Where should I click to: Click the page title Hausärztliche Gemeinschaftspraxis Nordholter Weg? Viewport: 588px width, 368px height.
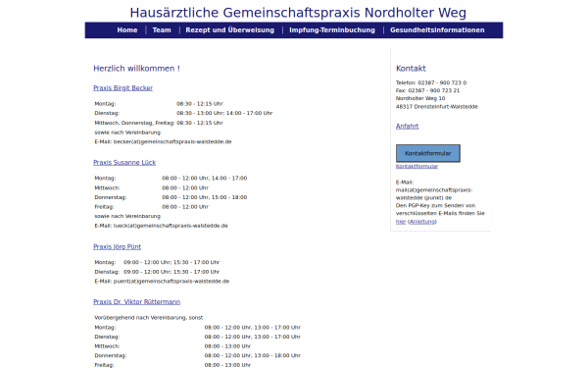click(298, 13)
